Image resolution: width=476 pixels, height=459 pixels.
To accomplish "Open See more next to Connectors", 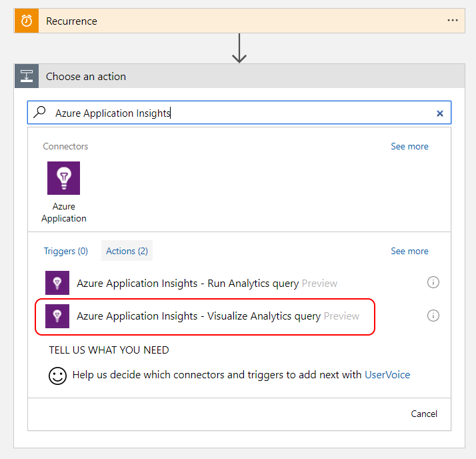I will pos(409,146).
